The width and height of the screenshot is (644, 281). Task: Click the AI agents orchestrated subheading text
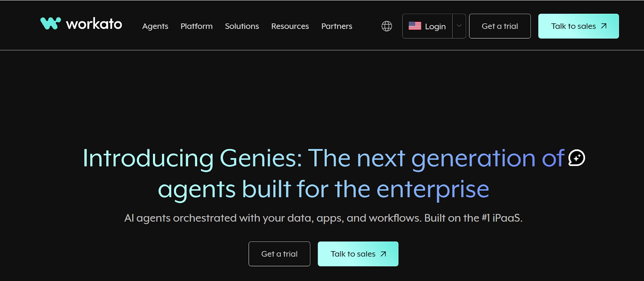(323, 218)
